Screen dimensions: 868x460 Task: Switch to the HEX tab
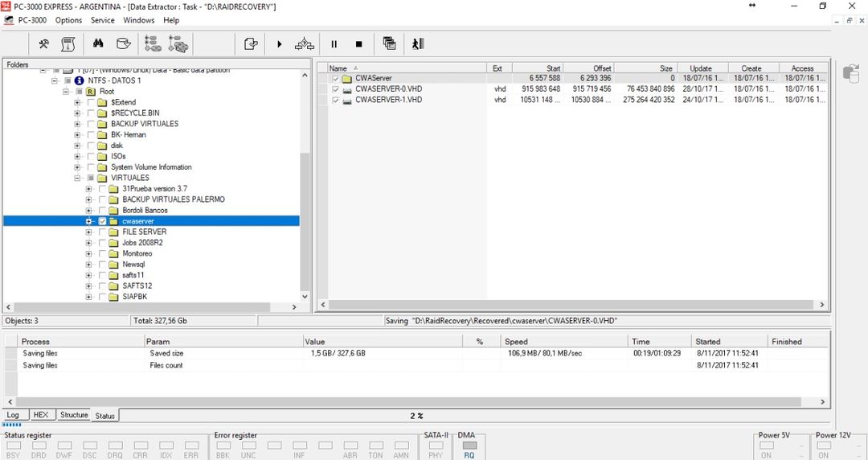41,415
